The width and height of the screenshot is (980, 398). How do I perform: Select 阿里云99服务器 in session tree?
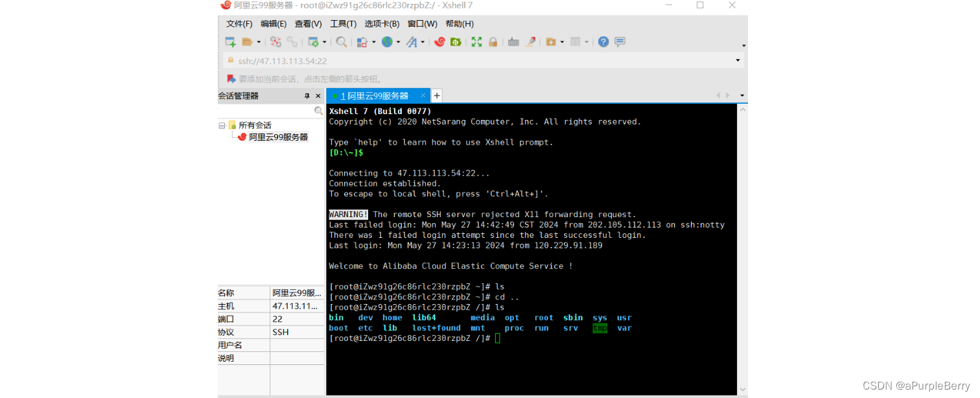pos(278,137)
